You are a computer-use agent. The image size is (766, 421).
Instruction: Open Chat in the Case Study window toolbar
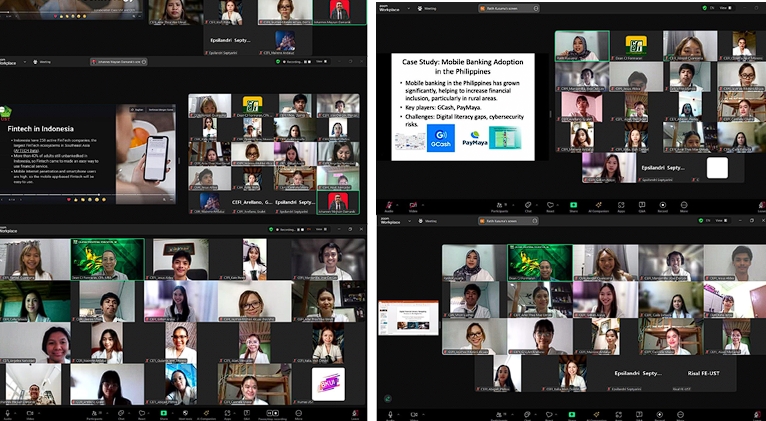click(528, 205)
